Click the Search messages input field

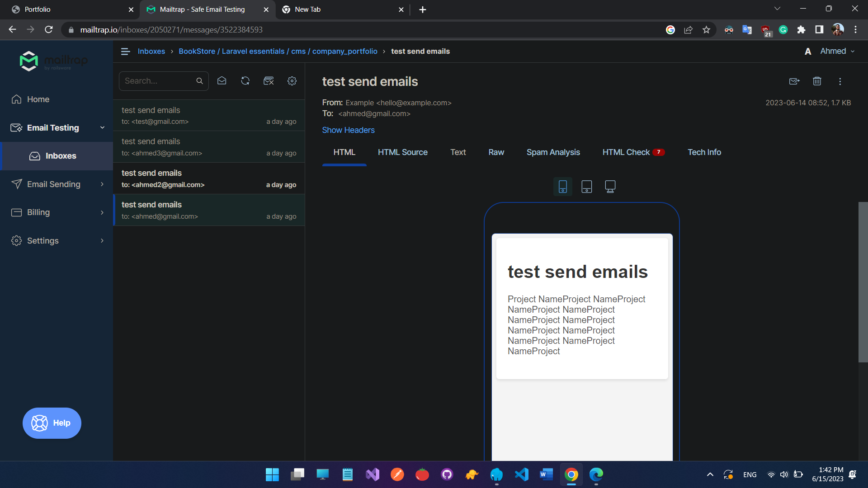158,81
